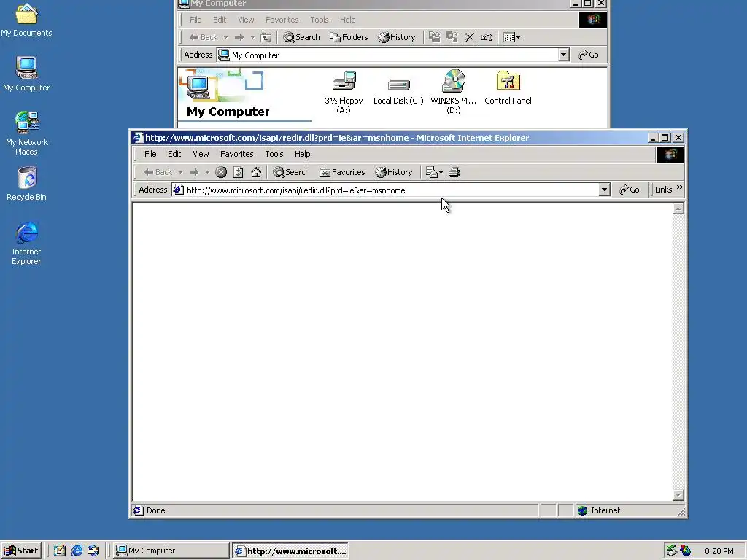Open Forward history dropdown arrow in Internet Explorer
This screenshot has width=747, height=560.
point(207,172)
